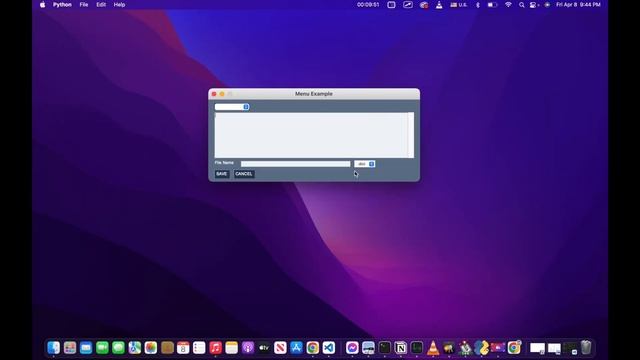Image resolution: width=640 pixels, height=360 pixels.
Task: Open News from the dock
Action: (280, 348)
